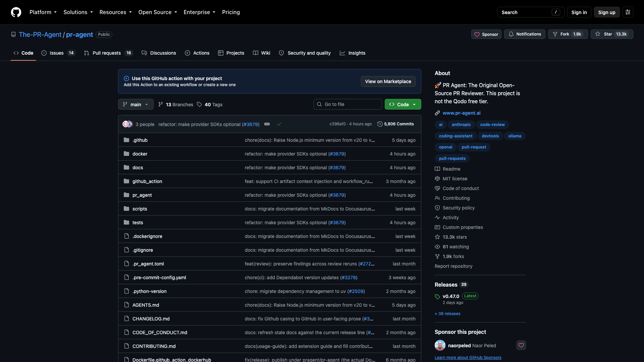
Task: Switch to the Issues tab
Action: point(58,53)
